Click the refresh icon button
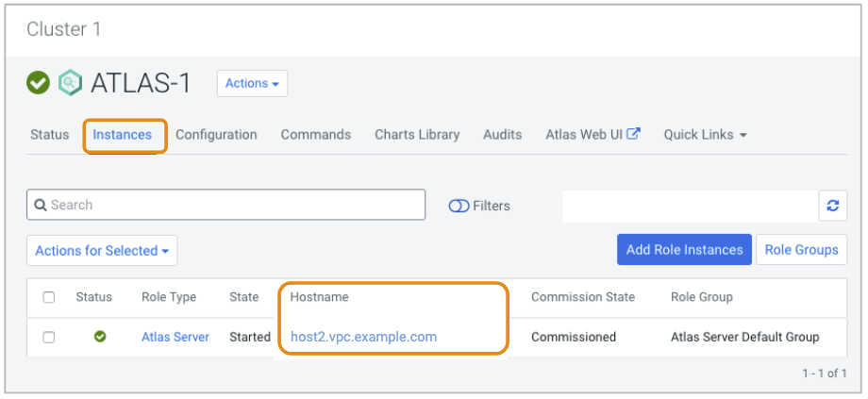This screenshot has width=868, height=399. click(832, 206)
